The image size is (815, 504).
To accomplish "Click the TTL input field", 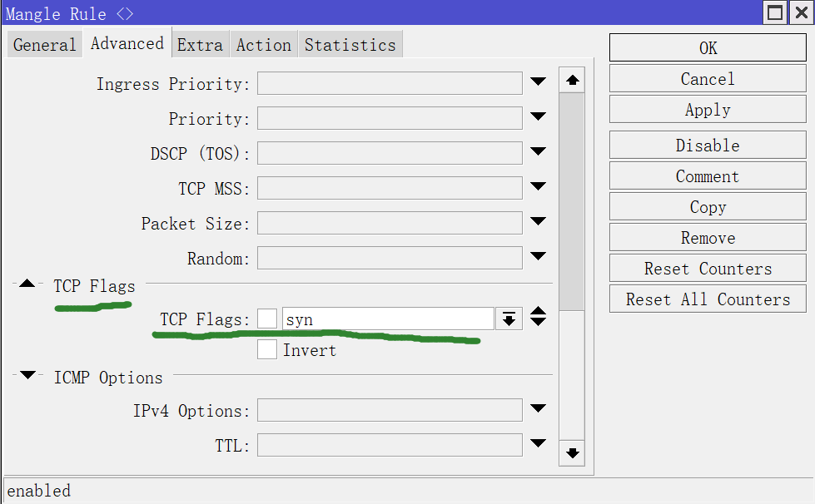I will click(389, 446).
